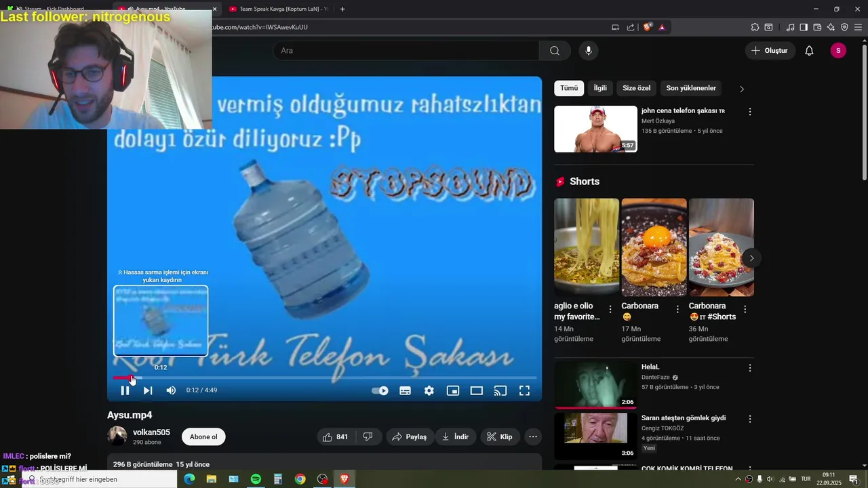Select the Tümü filter chip
The height and width of the screenshot is (488, 868).
click(x=569, y=88)
